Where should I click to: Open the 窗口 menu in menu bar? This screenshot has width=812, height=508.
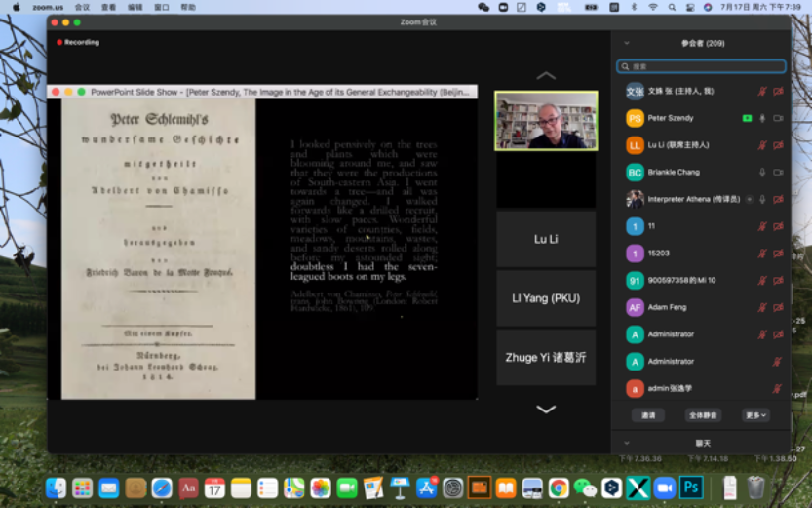162,7
